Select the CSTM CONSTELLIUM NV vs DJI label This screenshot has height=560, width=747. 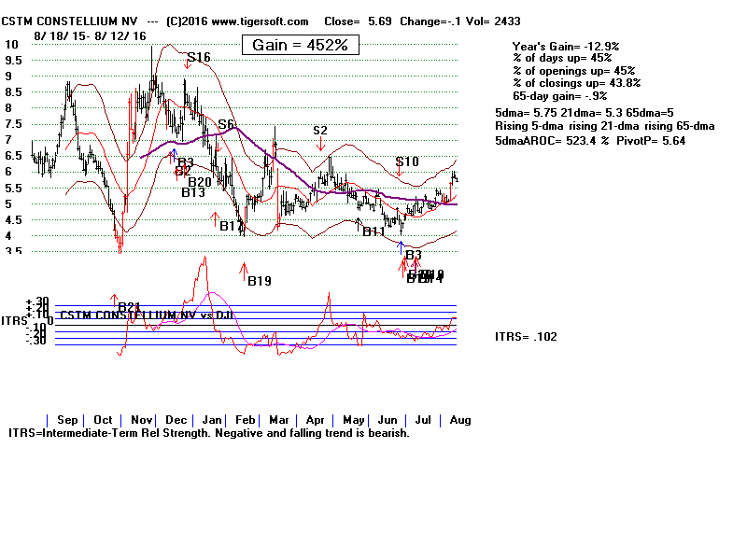(145, 315)
